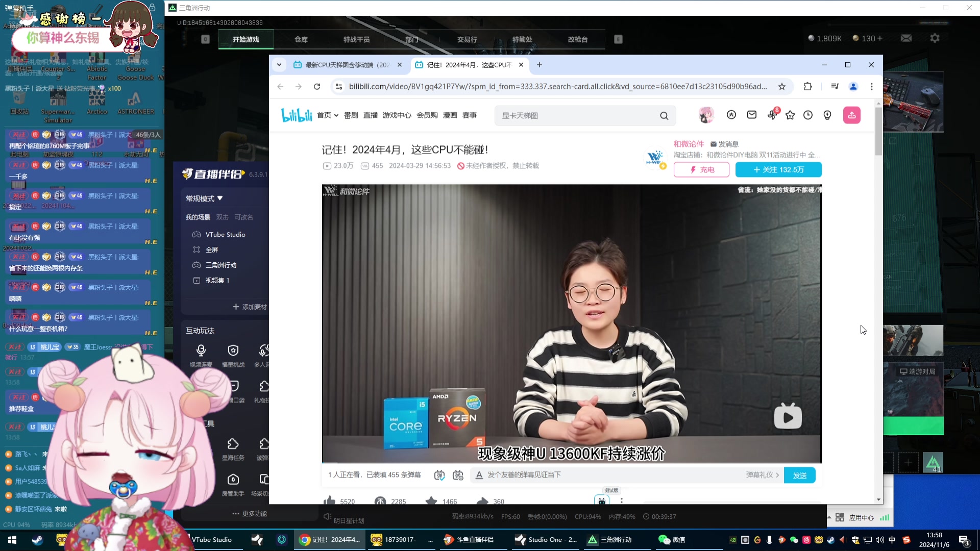Open 和微论件 uploader profile link
The height and width of the screenshot is (551, 980).
click(689, 144)
